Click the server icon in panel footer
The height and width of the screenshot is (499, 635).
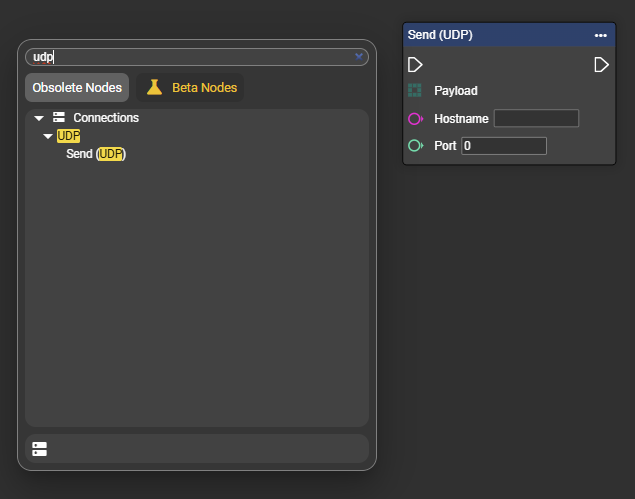39,449
